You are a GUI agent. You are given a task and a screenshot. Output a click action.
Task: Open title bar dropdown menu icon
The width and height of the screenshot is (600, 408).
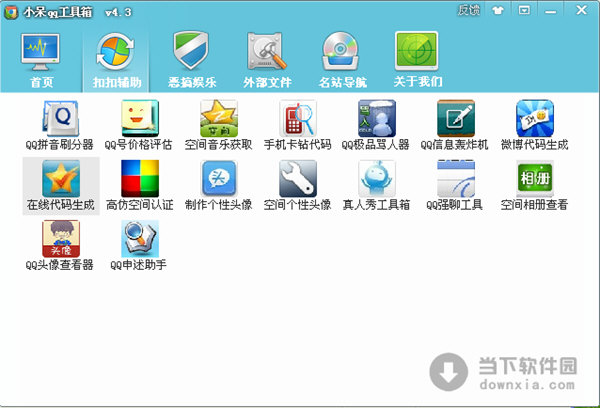pyautogui.click(x=524, y=10)
